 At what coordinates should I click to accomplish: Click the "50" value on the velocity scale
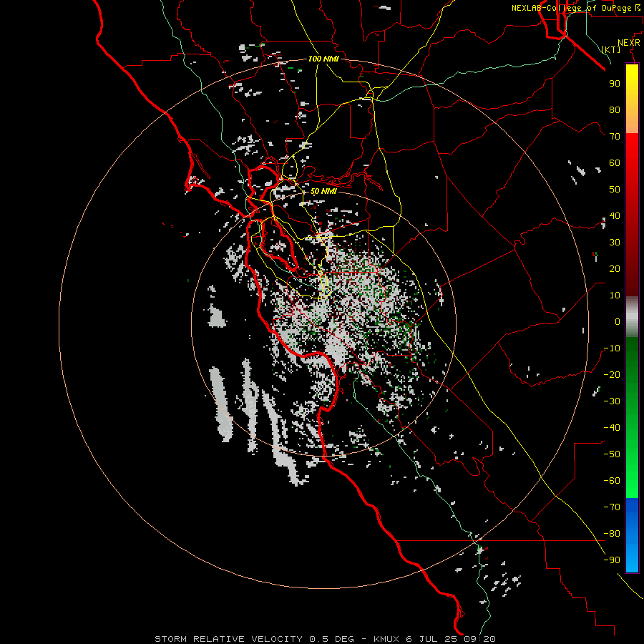point(615,190)
